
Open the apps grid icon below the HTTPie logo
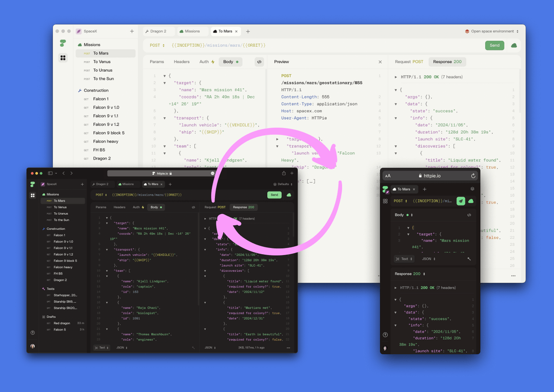(x=63, y=58)
